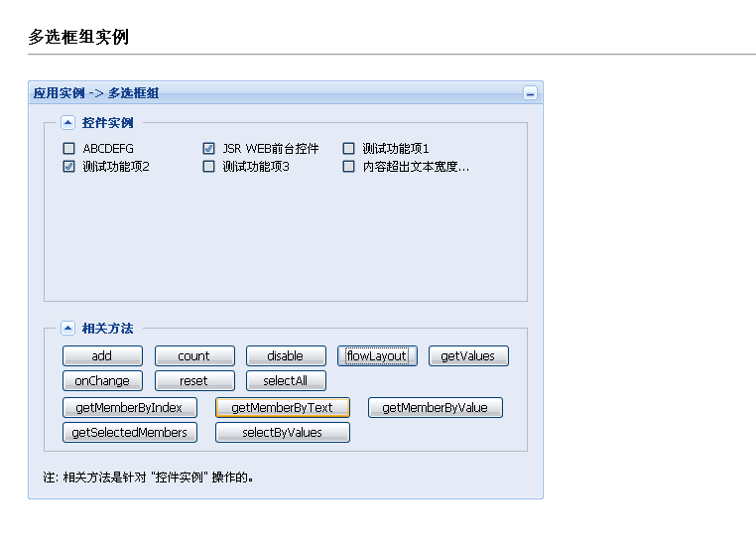Collapse the 应用实例 panel with minus icon

click(x=530, y=93)
